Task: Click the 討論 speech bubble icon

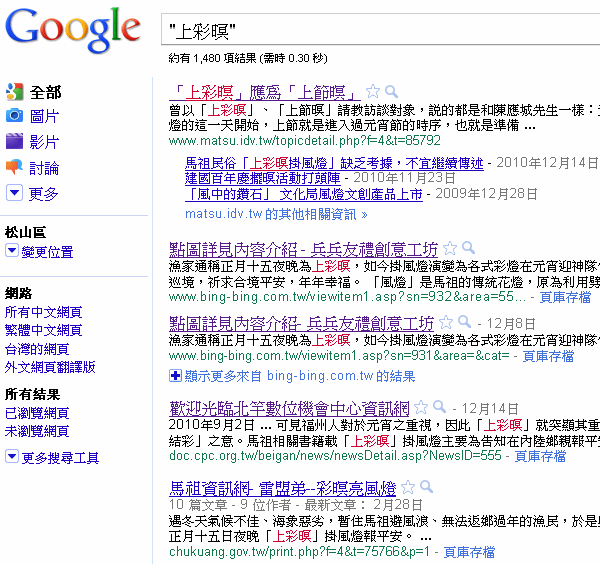Action: (x=15, y=167)
